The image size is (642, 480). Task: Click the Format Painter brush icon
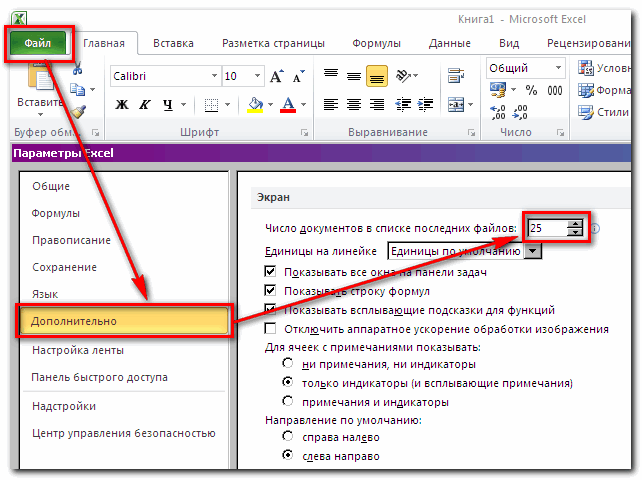point(78,111)
